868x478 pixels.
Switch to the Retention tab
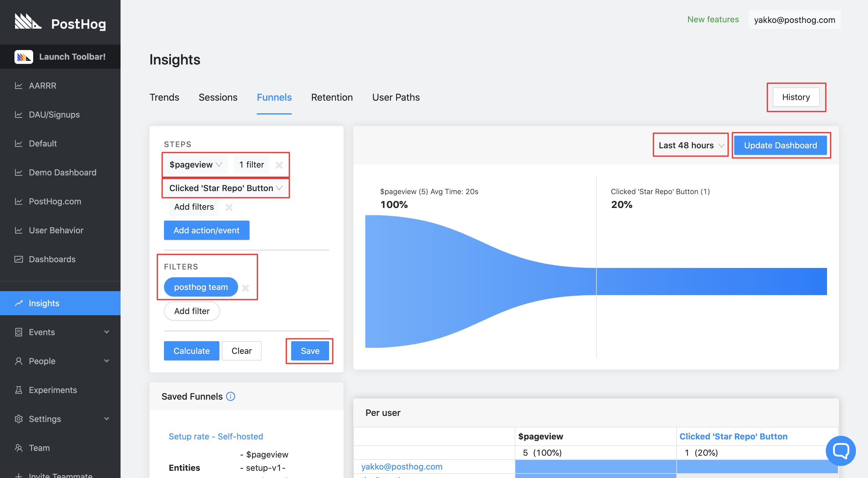[332, 97]
